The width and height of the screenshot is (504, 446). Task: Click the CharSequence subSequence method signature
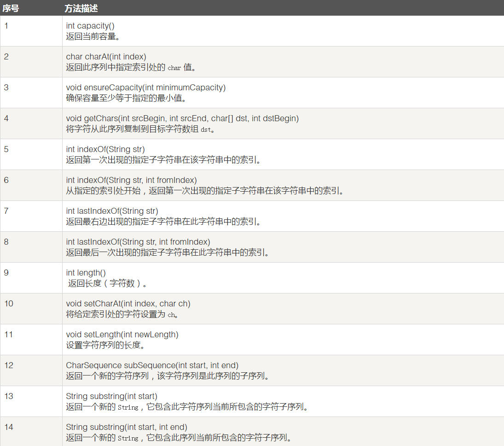tap(152, 365)
